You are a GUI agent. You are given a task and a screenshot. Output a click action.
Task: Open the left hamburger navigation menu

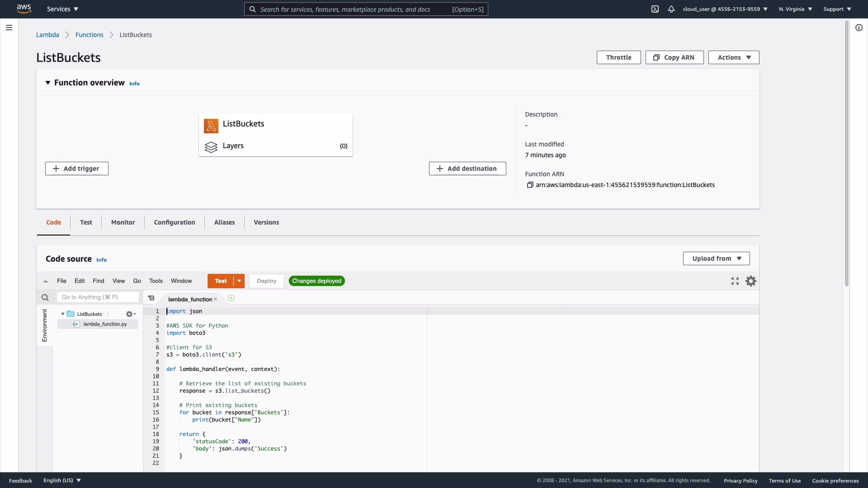9,28
